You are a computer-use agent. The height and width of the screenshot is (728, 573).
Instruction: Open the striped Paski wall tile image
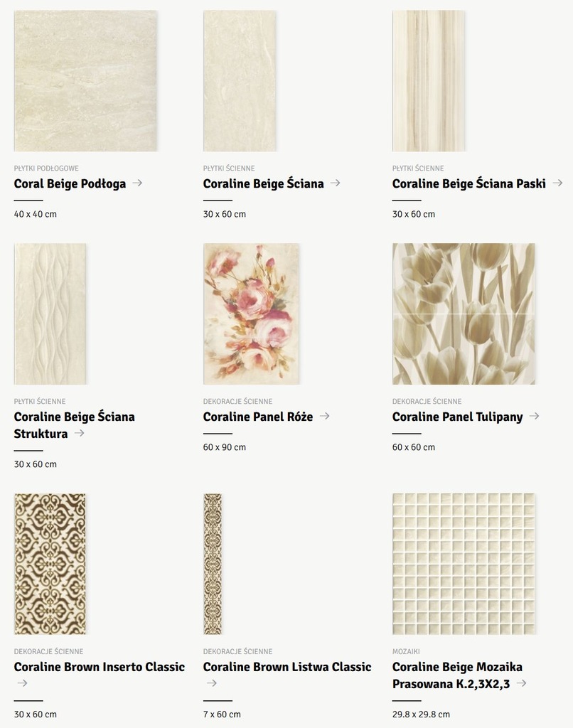click(428, 81)
